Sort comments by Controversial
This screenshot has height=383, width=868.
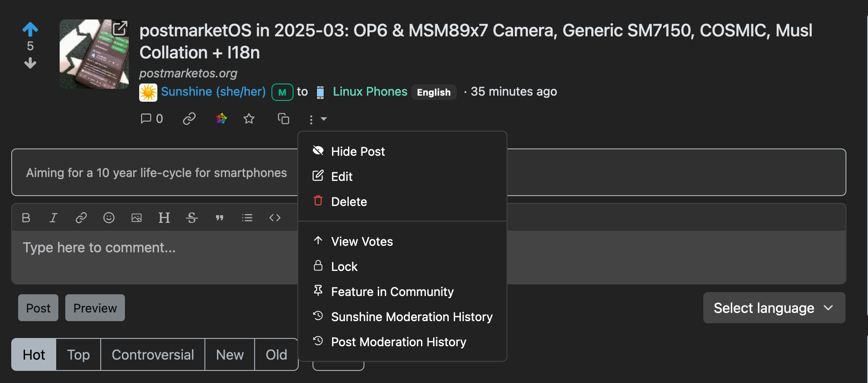click(x=153, y=354)
